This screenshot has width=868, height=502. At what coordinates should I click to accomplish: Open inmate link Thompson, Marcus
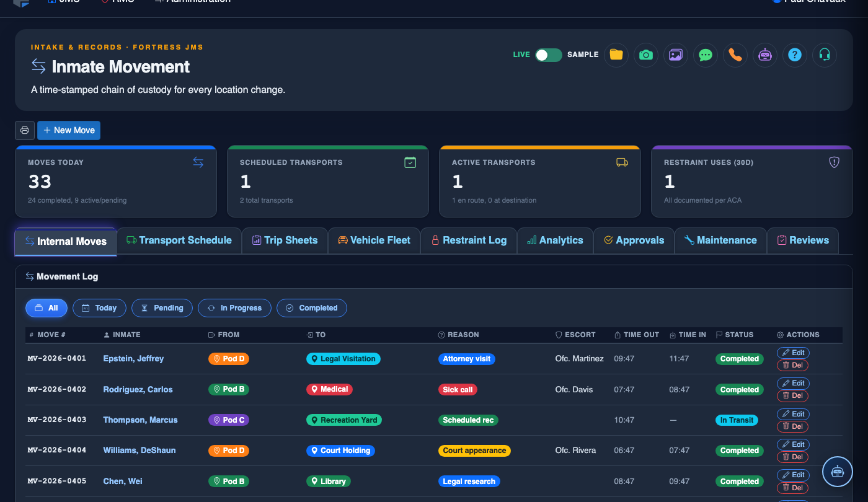(140, 420)
